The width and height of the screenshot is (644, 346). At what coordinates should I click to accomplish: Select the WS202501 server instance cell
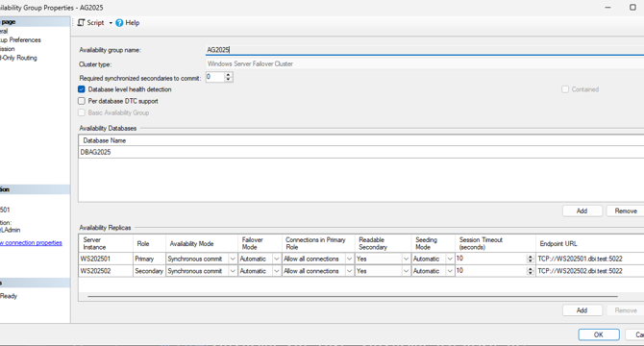106,259
